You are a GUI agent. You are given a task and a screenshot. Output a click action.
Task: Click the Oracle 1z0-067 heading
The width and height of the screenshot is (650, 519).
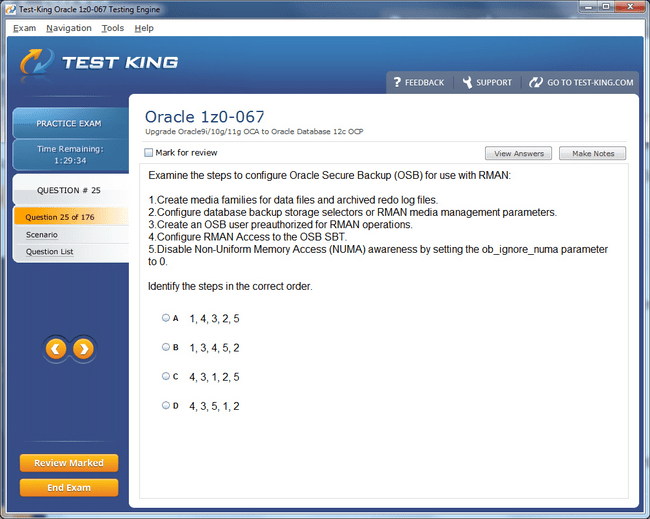[204, 117]
